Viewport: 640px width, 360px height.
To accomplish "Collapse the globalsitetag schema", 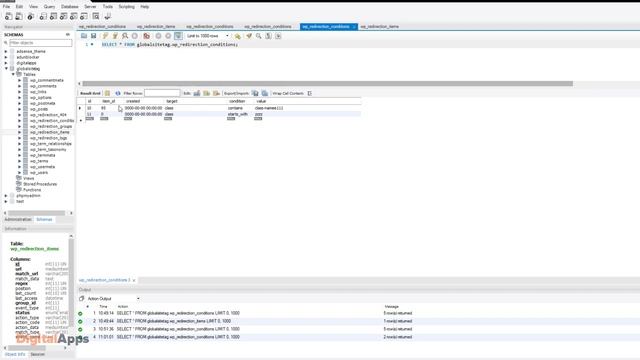I will click(x=6, y=69).
